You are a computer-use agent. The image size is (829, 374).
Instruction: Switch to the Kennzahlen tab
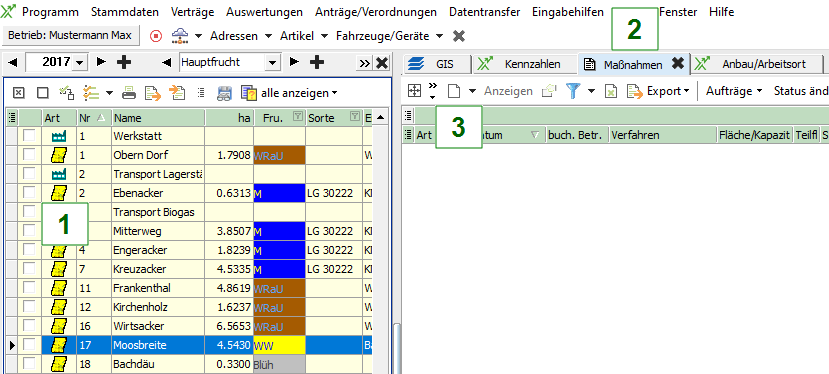tap(526, 64)
